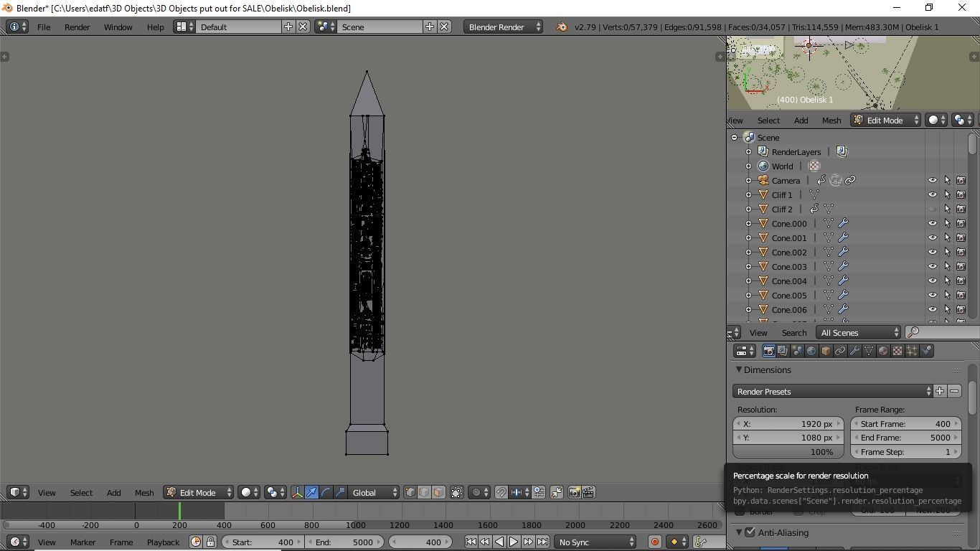Show Cliff 2 using its dimmed eye icon

pos(933,209)
